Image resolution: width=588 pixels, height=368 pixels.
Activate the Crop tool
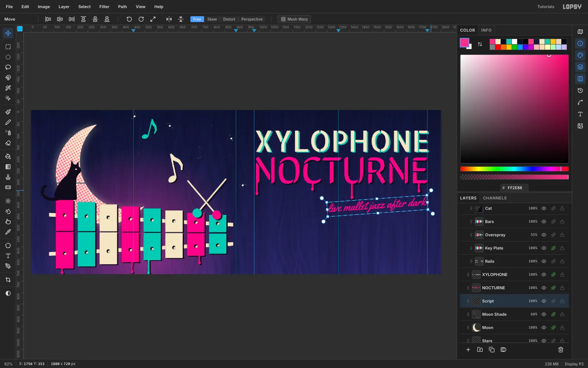click(x=8, y=280)
